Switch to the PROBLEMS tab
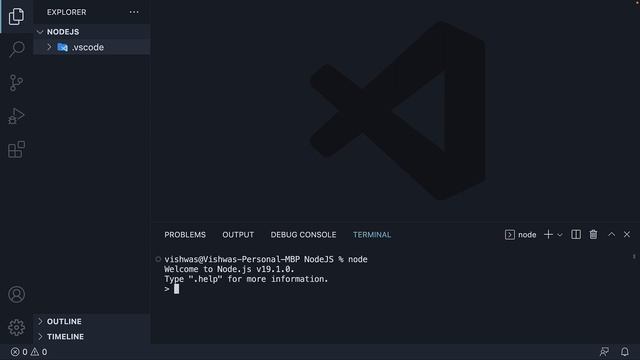This screenshot has width=640, height=360. pyautogui.click(x=185, y=235)
